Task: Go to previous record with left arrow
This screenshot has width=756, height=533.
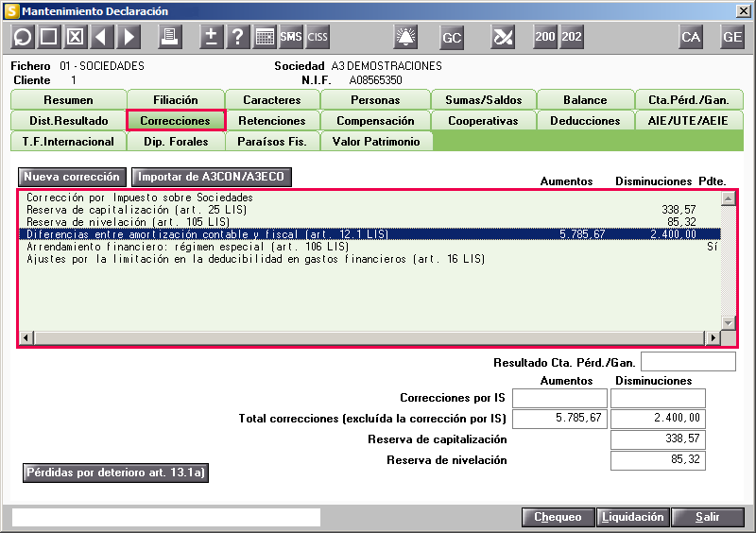Action: 101,37
